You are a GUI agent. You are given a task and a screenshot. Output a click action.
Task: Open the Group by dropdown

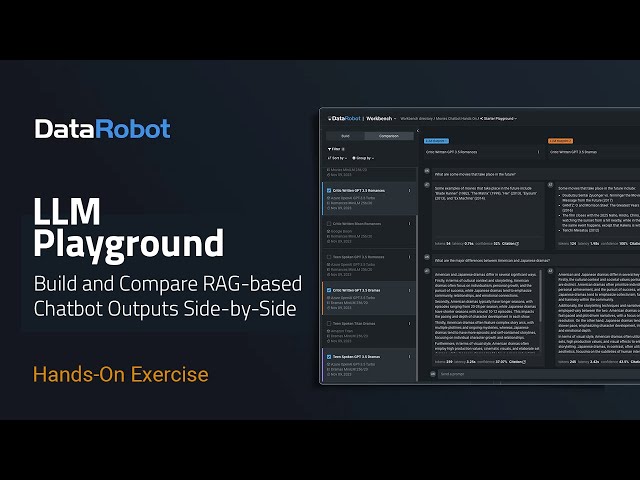364,158
